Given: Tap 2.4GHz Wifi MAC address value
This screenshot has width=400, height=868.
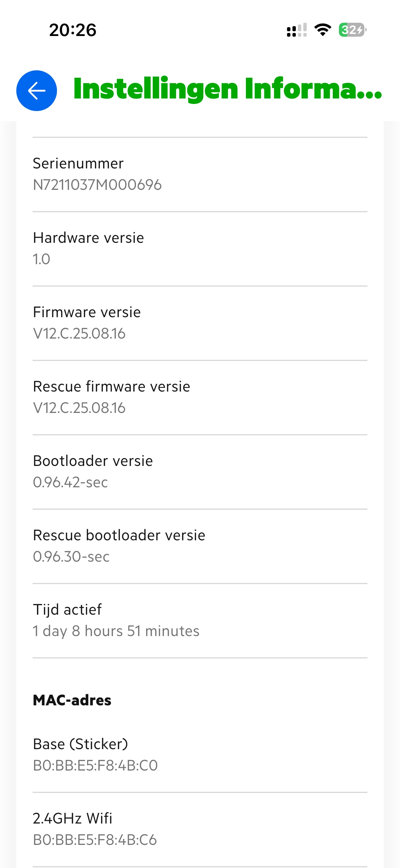Looking at the screenshot, I should (95, 840).
